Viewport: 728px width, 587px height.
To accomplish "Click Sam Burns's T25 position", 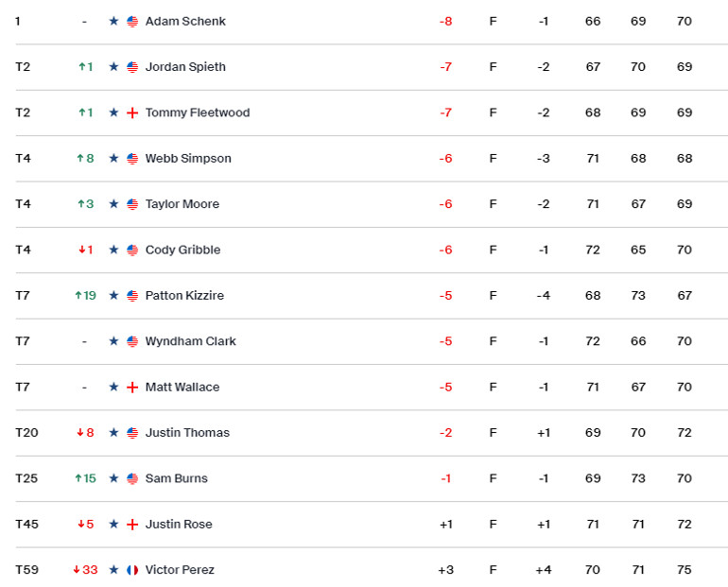I will click(26, 478).
